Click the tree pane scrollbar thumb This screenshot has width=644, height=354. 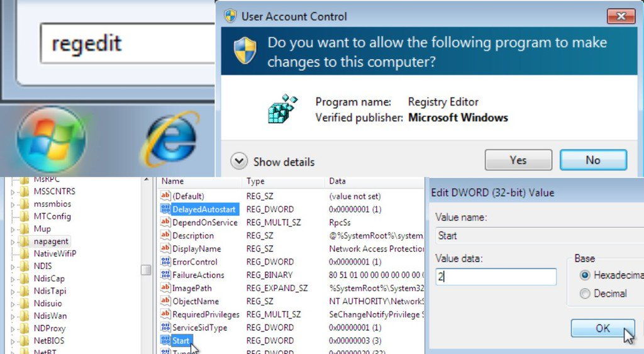(x=146, y=270)
